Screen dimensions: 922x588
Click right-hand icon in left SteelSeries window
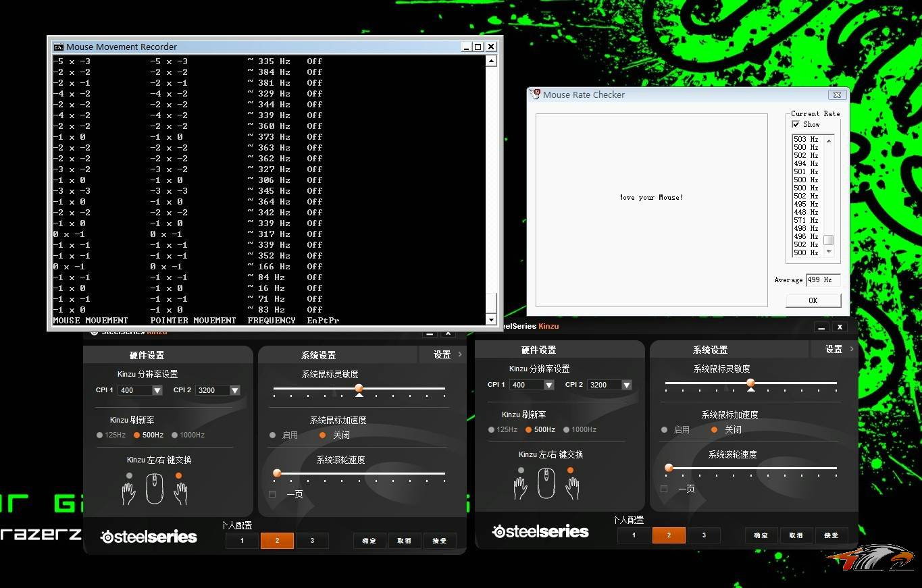[180, 493]
